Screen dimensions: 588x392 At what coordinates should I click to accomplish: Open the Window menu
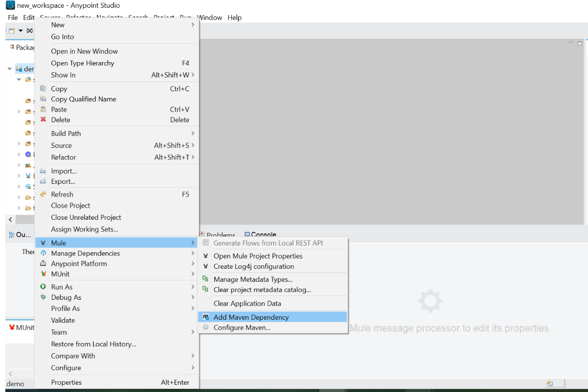click(209, 17)
